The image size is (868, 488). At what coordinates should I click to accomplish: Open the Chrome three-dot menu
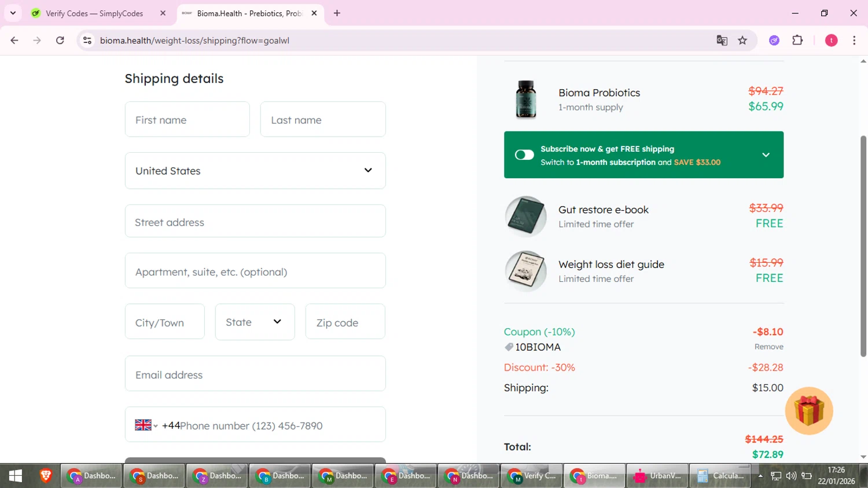pyautogui.click(x=854, y=41)
